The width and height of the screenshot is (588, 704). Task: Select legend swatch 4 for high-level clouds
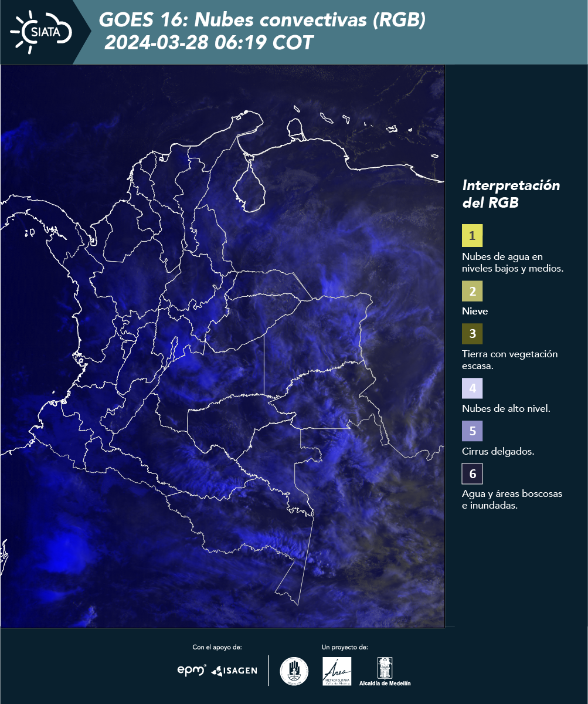tap(472, 388)
